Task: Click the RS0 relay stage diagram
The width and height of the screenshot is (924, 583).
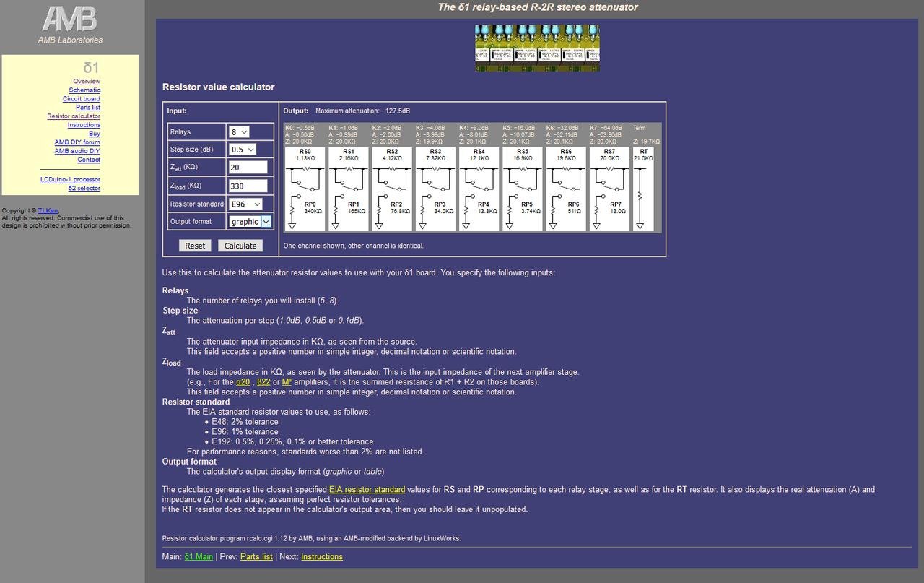Action: click(x=305, y=189)
